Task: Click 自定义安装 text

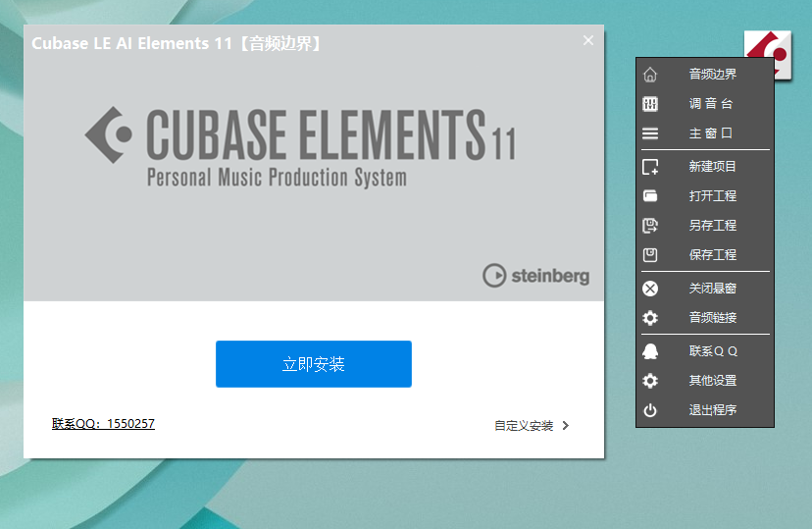Action: [x=524, y=426]
